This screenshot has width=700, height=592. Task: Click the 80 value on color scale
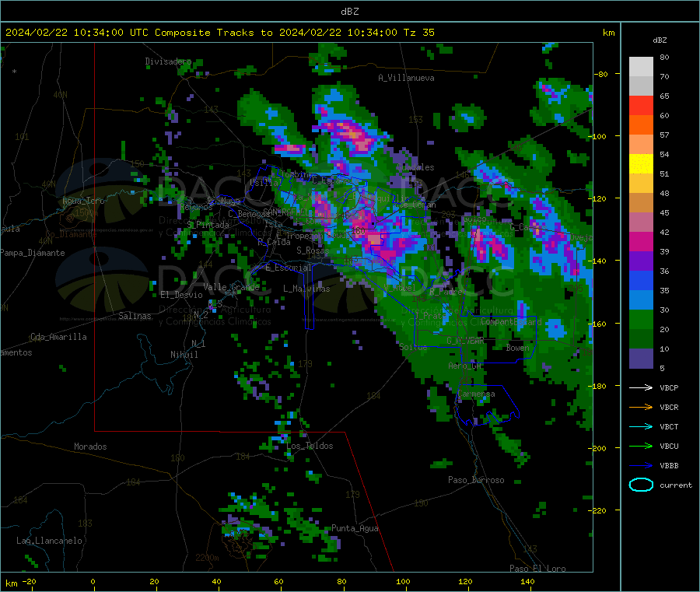[664, 57]
